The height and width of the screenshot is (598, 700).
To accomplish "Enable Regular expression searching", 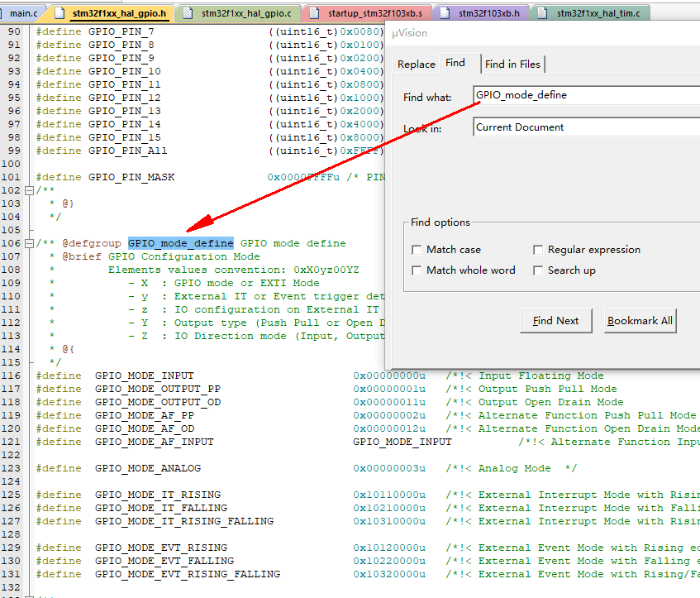I will (x=538, y=250).
